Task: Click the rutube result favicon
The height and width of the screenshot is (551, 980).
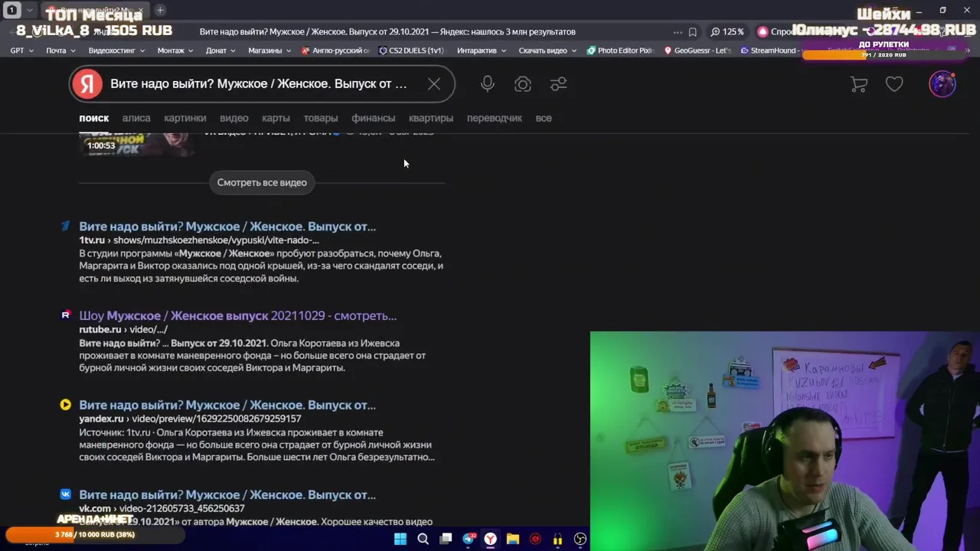Action: tap(66, 315)
